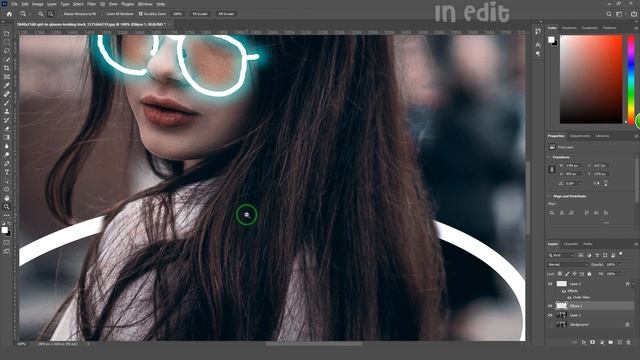
Task: Select the Eyedropper tool
Action: [7, 85]
